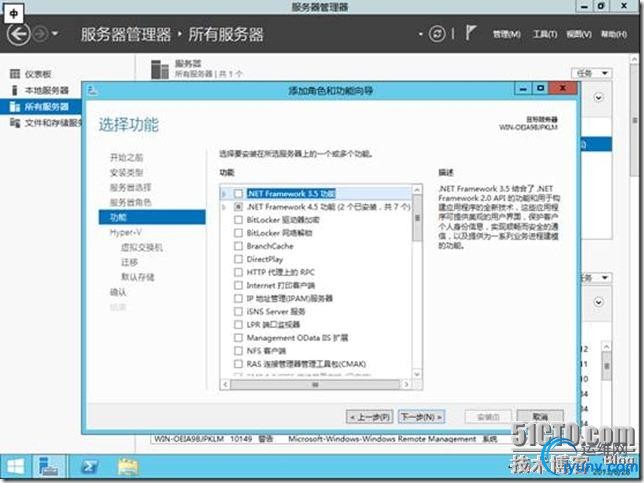Click the input method 中 indicator
This screenshot has width=644, height=483.
[14, 14]
